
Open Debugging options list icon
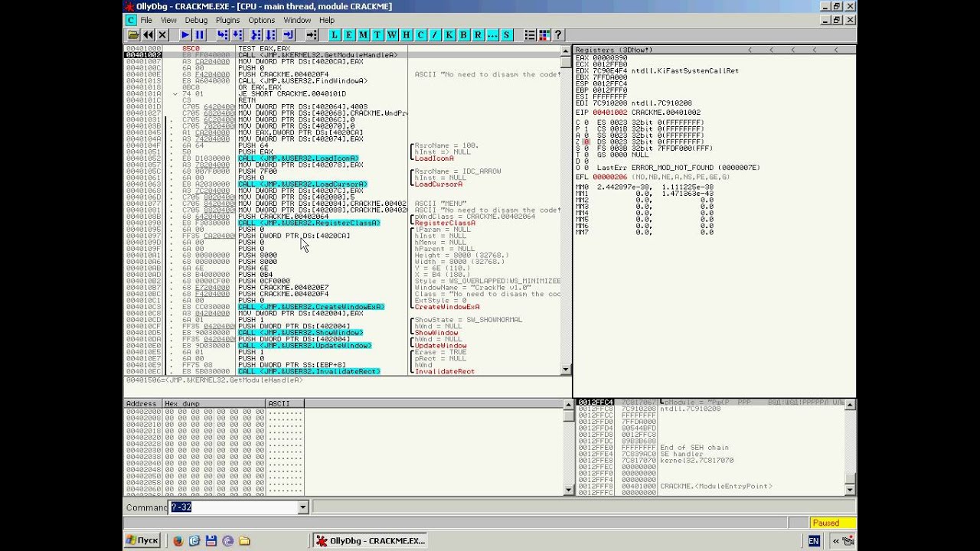530,35
